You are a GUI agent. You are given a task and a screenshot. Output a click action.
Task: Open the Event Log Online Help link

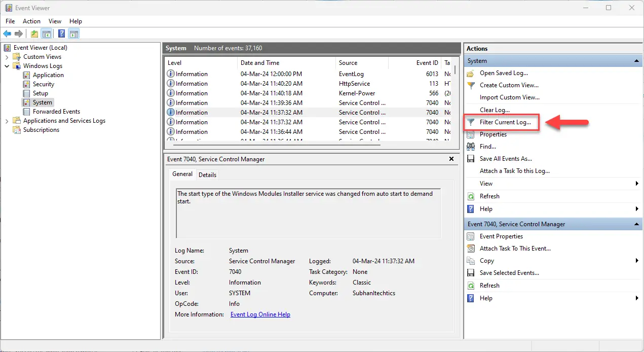260,314
